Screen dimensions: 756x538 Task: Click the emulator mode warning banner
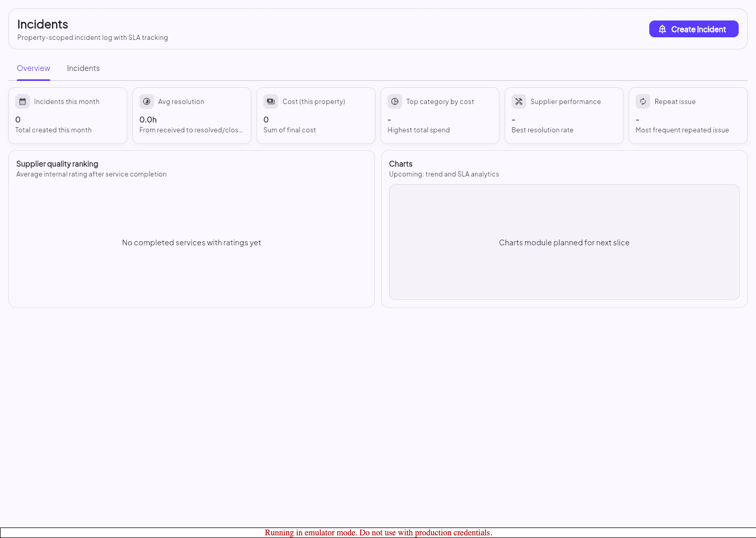tap(378, 532)
